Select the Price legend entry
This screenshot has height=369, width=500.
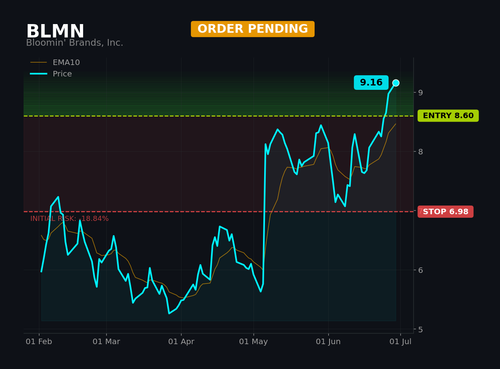click(x=51, y=74)
